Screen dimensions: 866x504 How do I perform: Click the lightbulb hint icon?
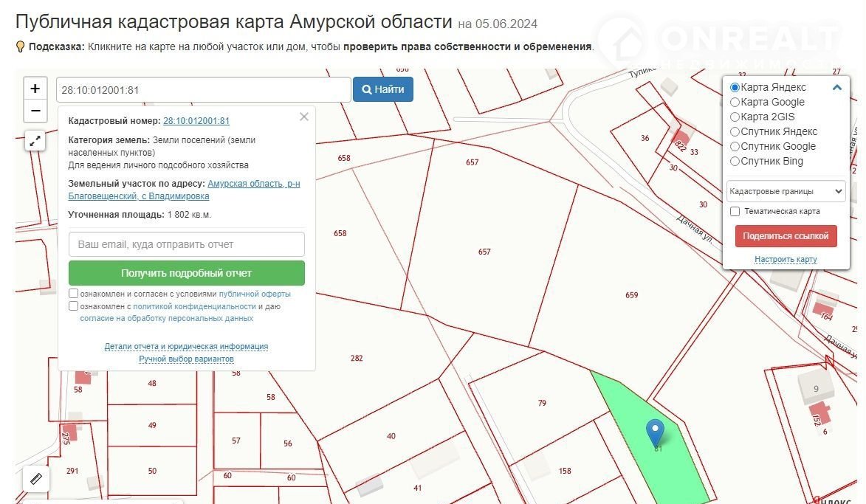(x=21, y=46)
